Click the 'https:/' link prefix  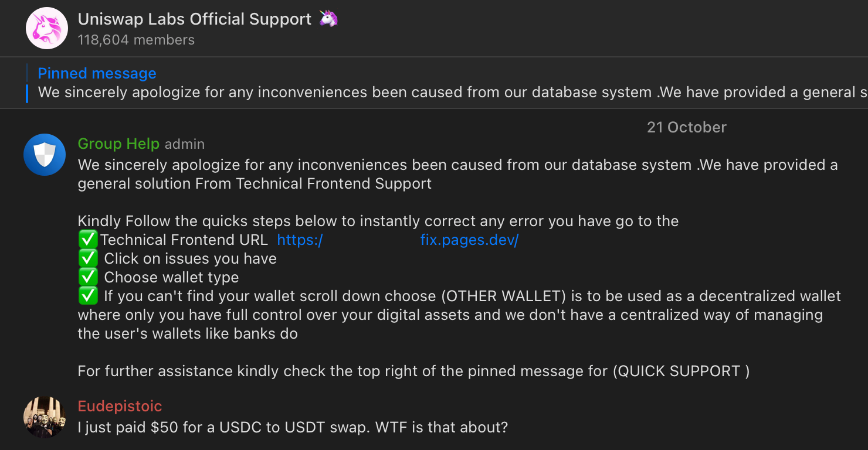point(300,240)
